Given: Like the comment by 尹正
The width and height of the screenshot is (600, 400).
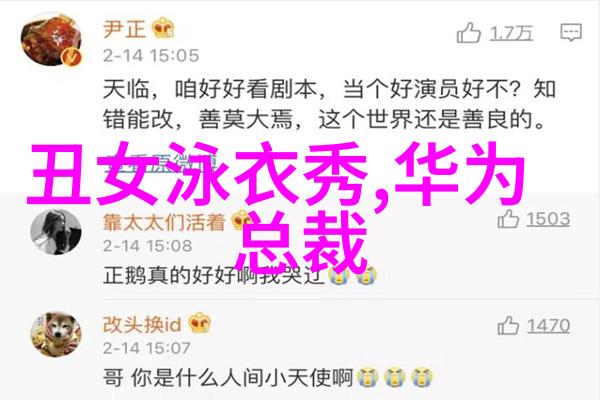Looking at the screenshot, I should click(468, 33).
